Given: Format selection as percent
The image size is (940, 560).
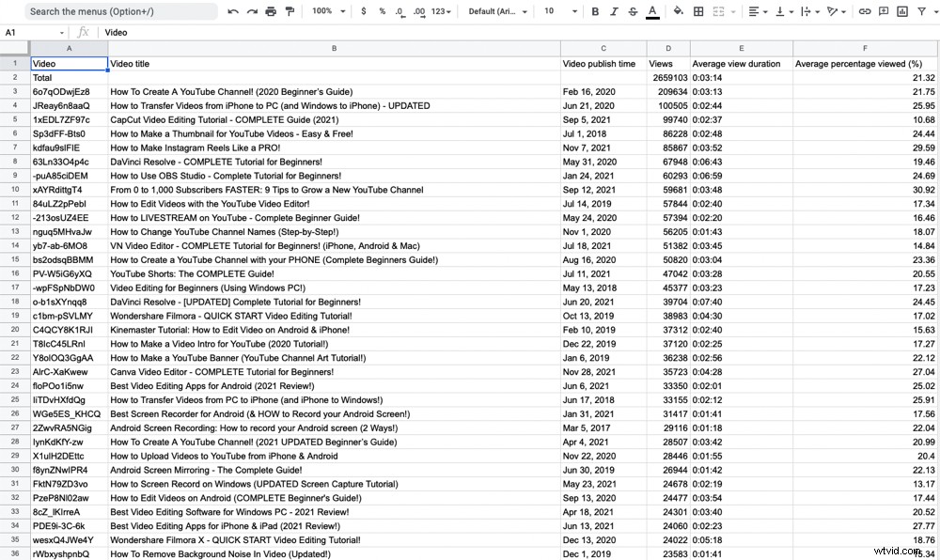Looking at the screenshot, I should [x=382, y=10].
